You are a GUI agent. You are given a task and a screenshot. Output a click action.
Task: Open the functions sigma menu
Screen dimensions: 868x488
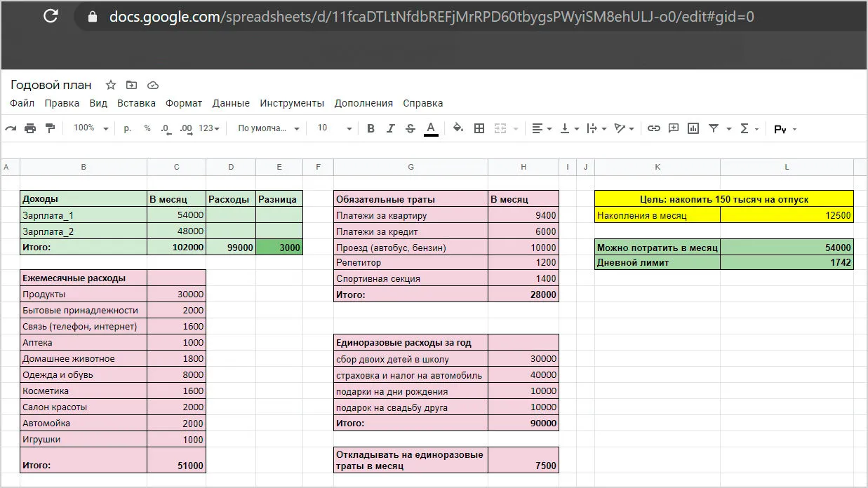click(x=749, y=128)
